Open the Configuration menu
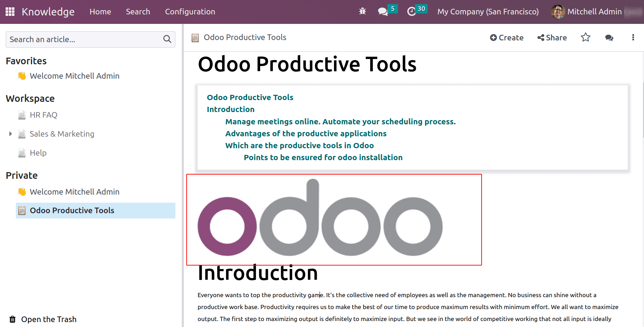 [190, 12]
